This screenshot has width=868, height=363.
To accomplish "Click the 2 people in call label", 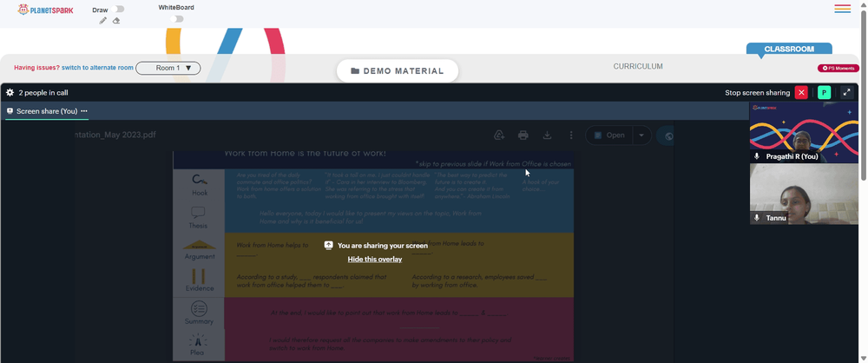I will pos(43,93).
